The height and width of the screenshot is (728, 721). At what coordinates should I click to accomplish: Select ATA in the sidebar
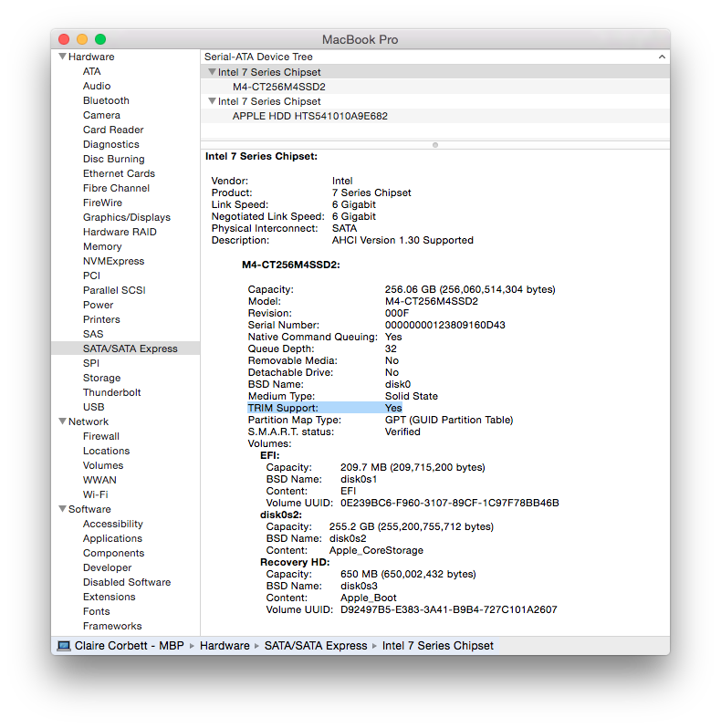(91, 71)
